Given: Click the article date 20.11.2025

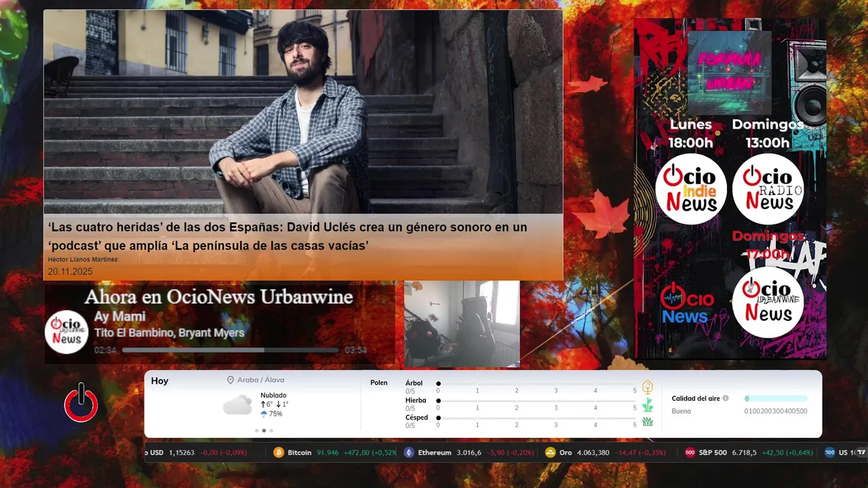Looking at the screenshot, I should click(70, 272).
